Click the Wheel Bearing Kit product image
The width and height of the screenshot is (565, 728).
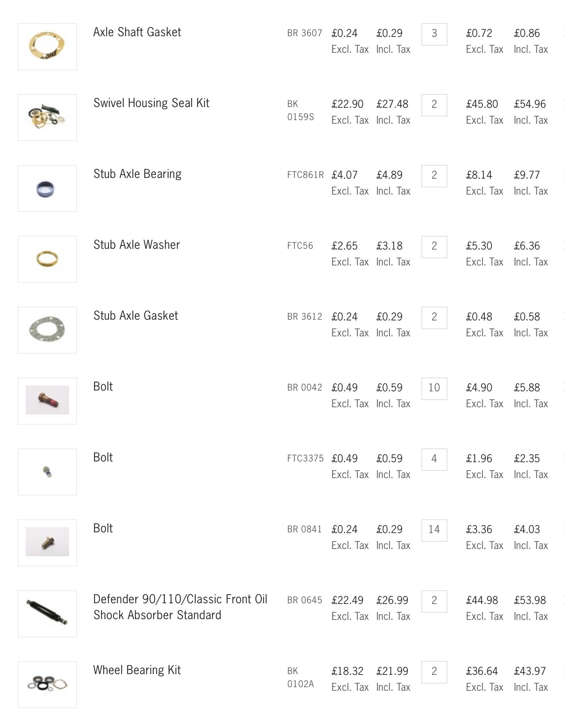pyautogui.click(x=47, y=685)
